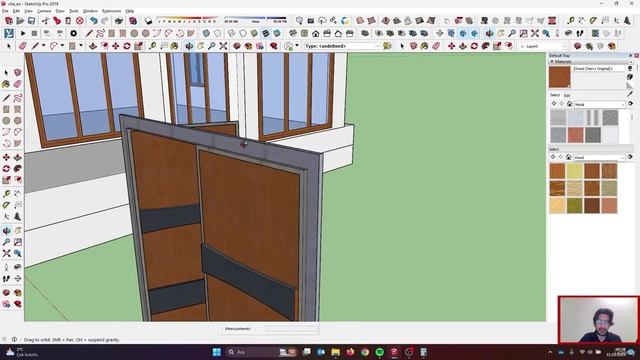Adjust the shadow month slider

click(x=188, y=20)
